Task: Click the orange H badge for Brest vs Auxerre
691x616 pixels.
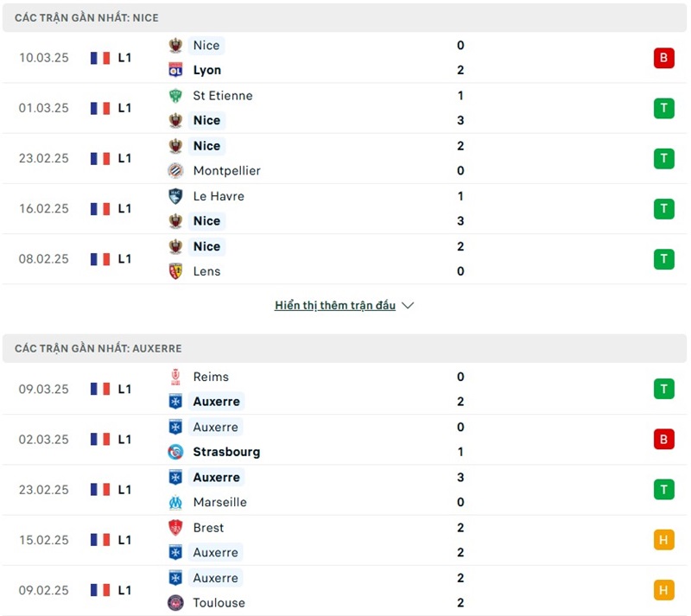Action: point(663,540)
